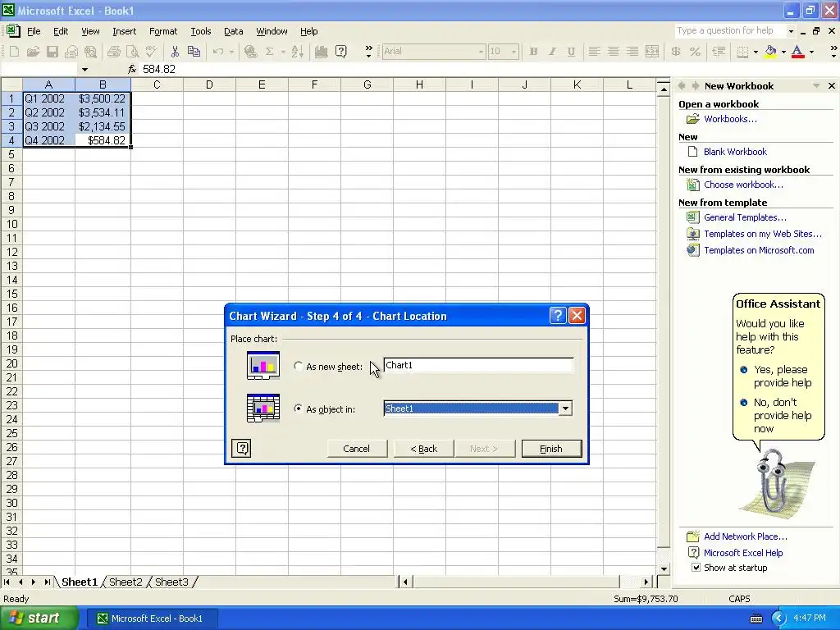This screenshot has height=630, width=840.
Task: Click the Chart Wizard help question icon
Action: point(242,448)
